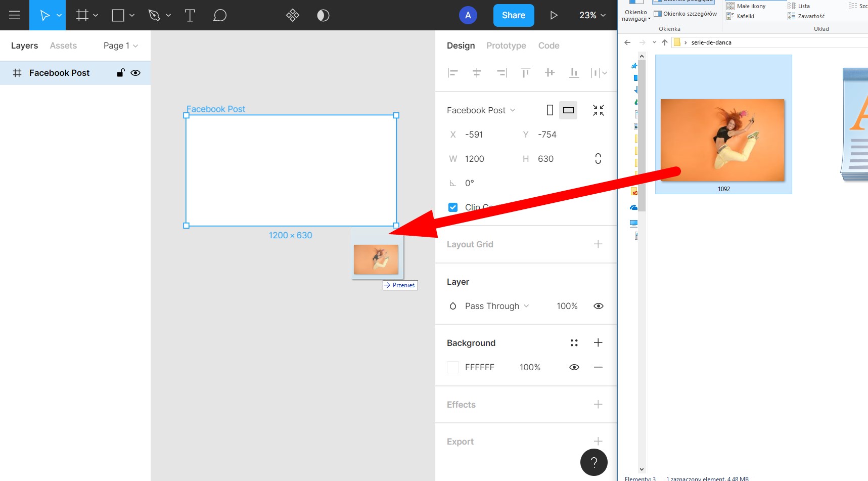
Task: Click the user avatar A
Action: coord(468,15)
